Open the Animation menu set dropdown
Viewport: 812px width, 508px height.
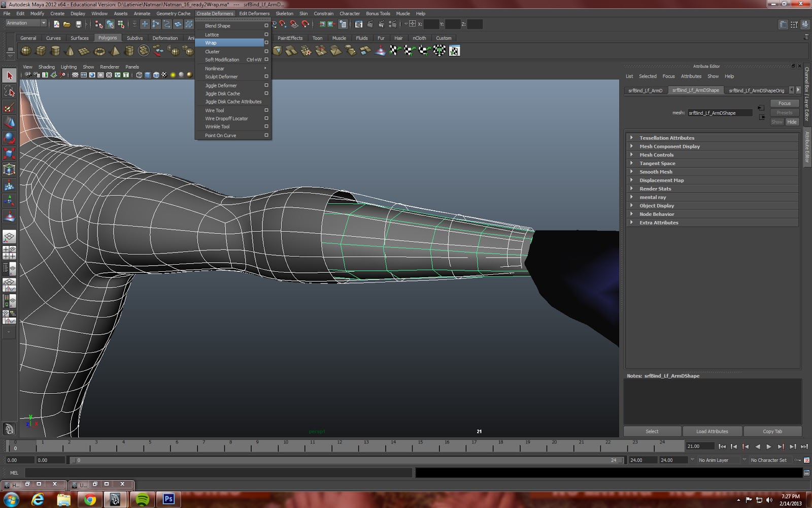coord(25,23)
